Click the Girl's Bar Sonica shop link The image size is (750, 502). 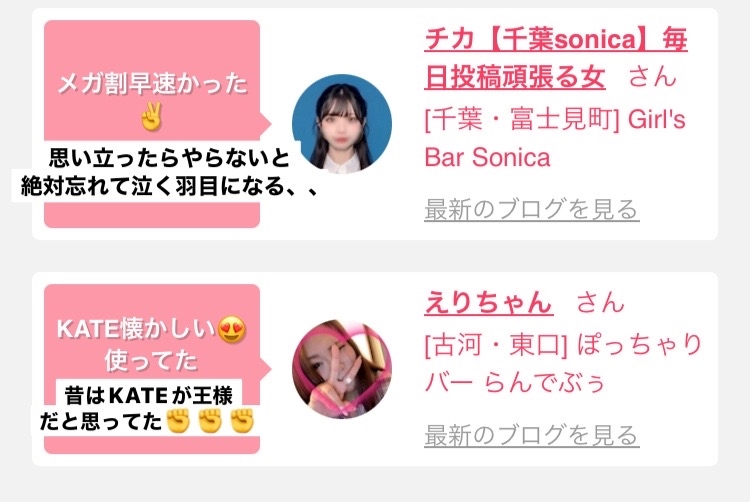coord(555,138)
